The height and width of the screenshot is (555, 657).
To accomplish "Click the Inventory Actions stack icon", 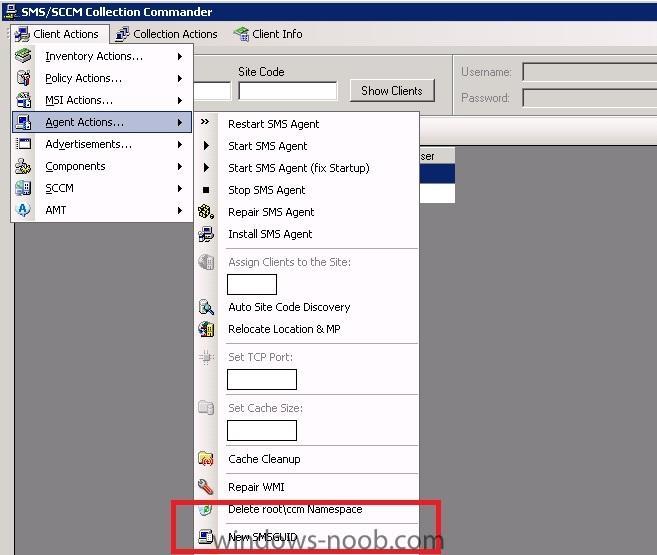I will (x=23, y=56).
